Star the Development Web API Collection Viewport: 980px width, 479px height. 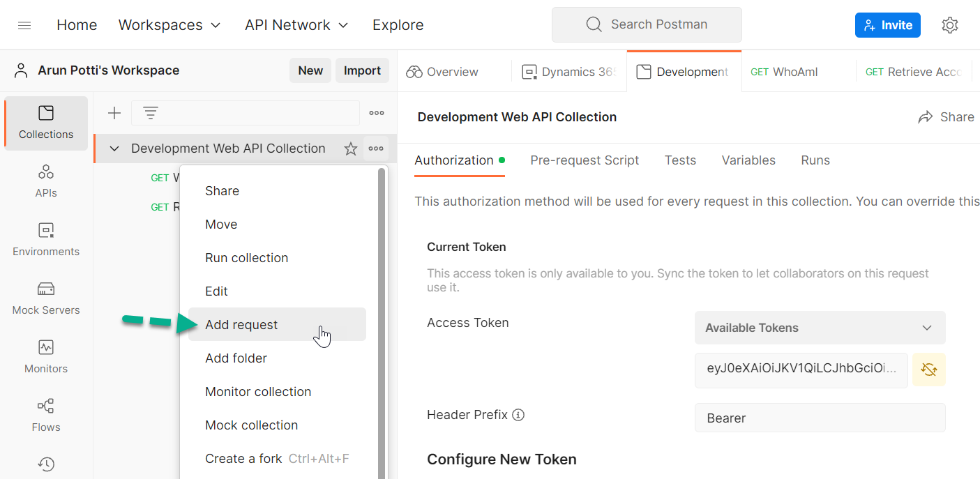(x=350, y=148)
